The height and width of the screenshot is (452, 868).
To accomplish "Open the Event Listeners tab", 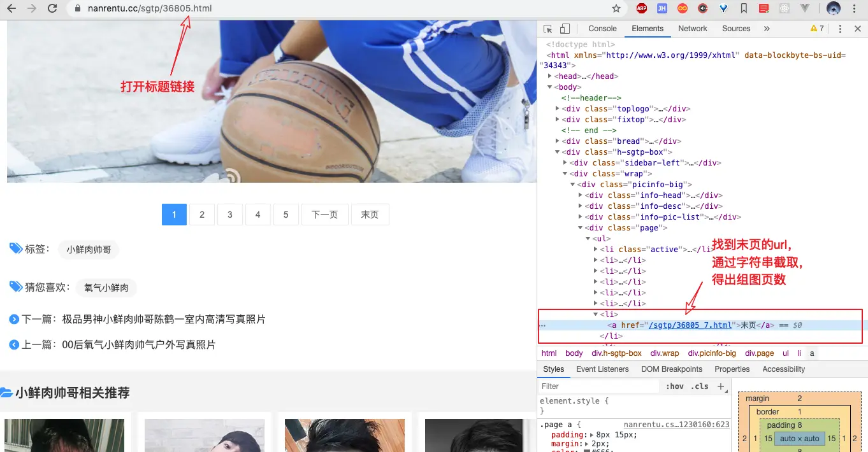I will (x=602, y=369).
